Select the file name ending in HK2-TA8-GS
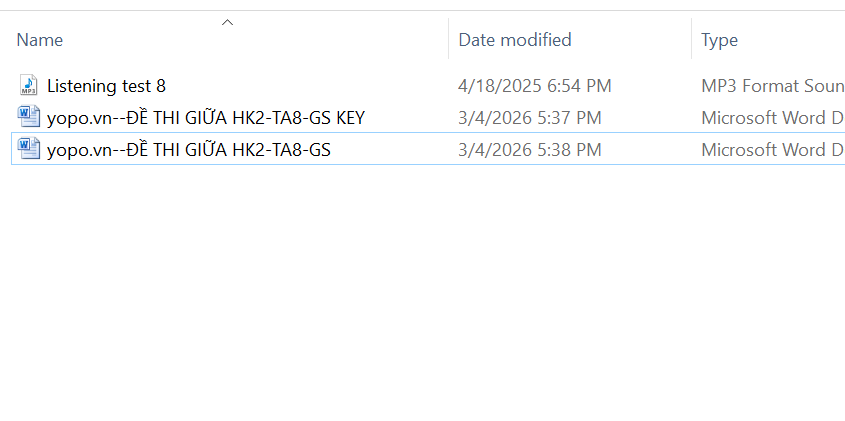Viewport: 845px width, 421px height. 189,150
